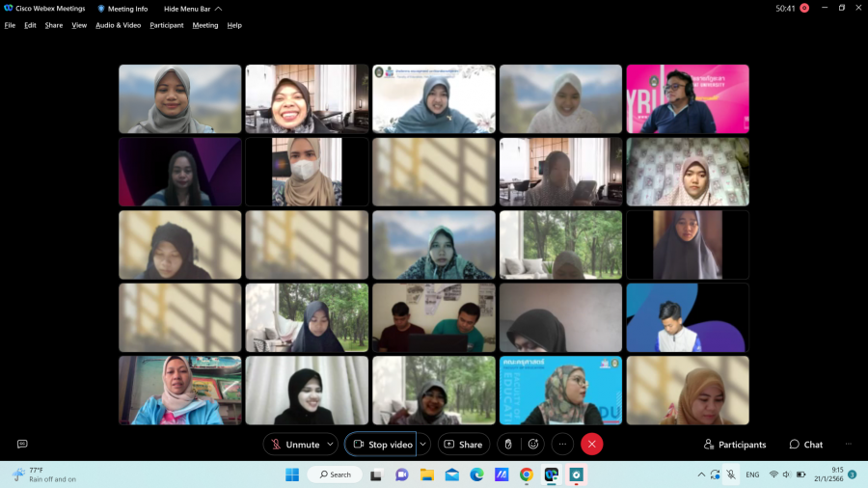Expand audio options arrow beside Unmute
This screenshot has width=868, height=488.
pyautogui.click(x=331, y=444)
